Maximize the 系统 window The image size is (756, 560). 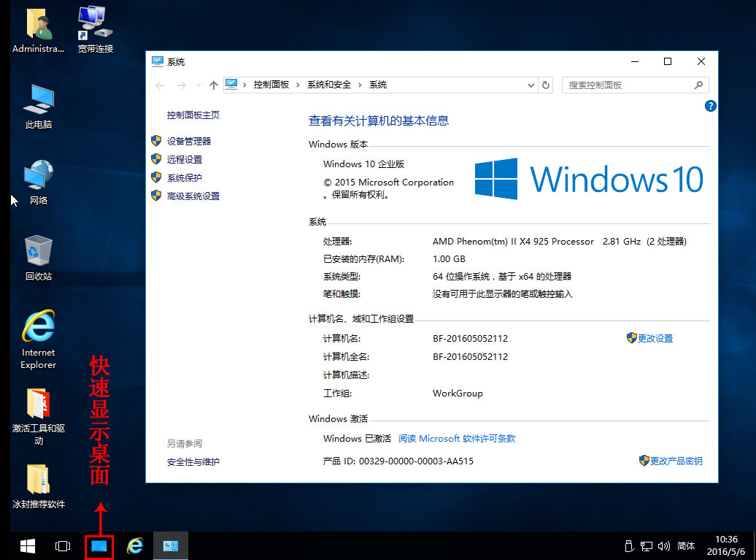[668, 61]
